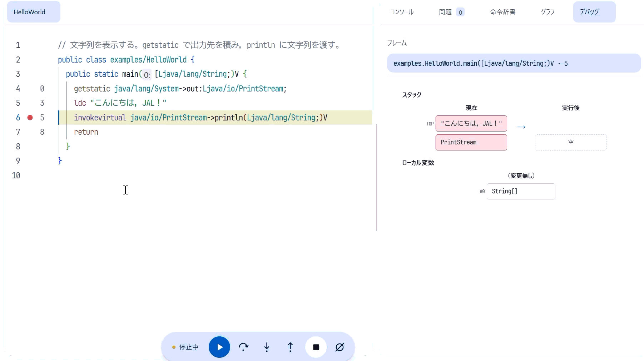This screenshot has width=644, height=361.
Task: Click the ローカル変数 section heading
Action: tap(418, 163)
